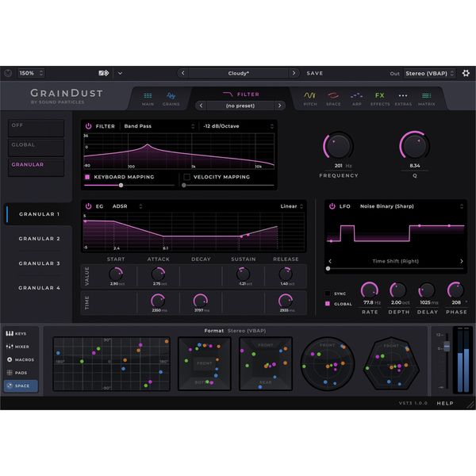Show the Pads panel
The height and width of the screenshot is (476, 476).
[21, 373]
